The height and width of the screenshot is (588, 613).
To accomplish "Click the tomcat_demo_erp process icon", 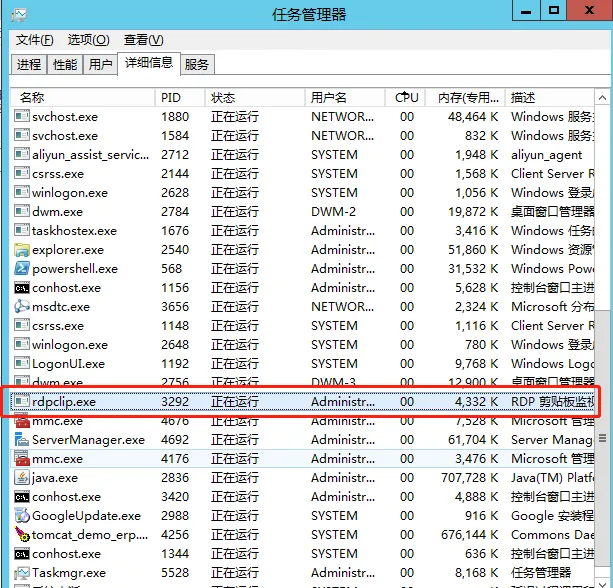I will point(22,534).
